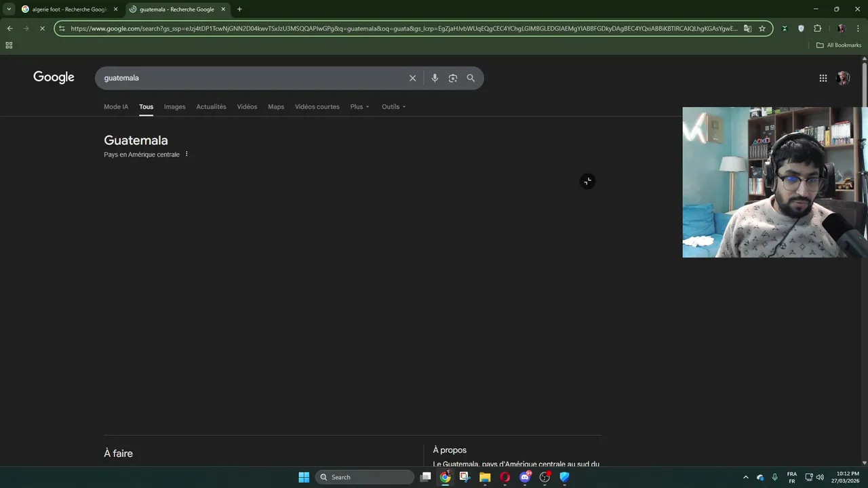Switch the FRA keyboard language

click(x=792, y=477)
